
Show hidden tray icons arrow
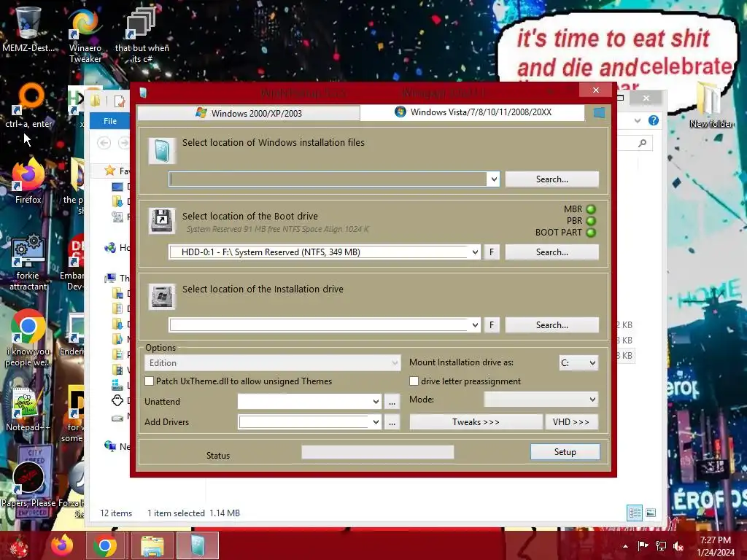tap(625, 545)
